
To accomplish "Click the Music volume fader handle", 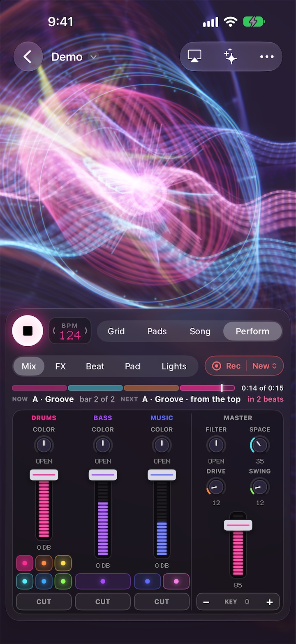I will 162,475.
